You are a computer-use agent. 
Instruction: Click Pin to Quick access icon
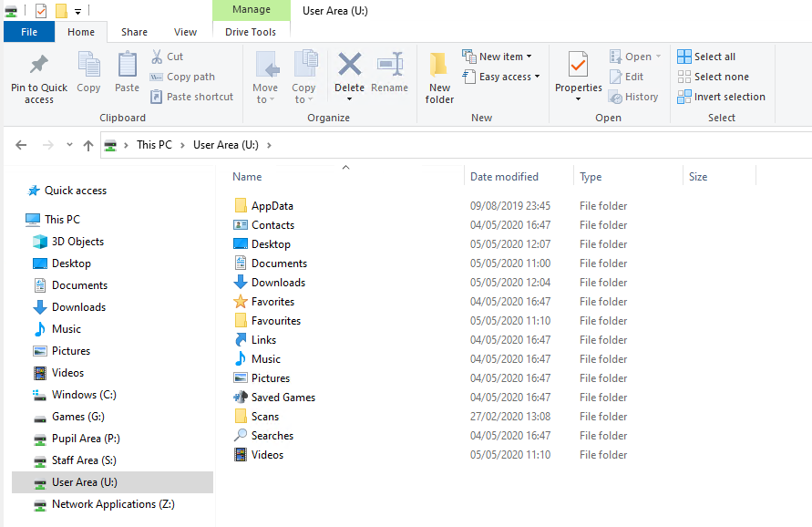(39, 65)
